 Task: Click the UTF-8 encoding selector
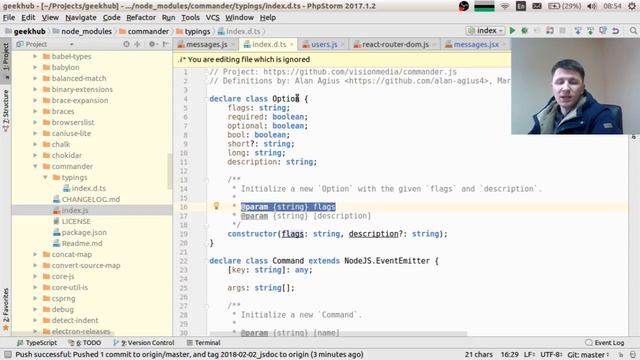pyautogui.click(x=551, y=354)
